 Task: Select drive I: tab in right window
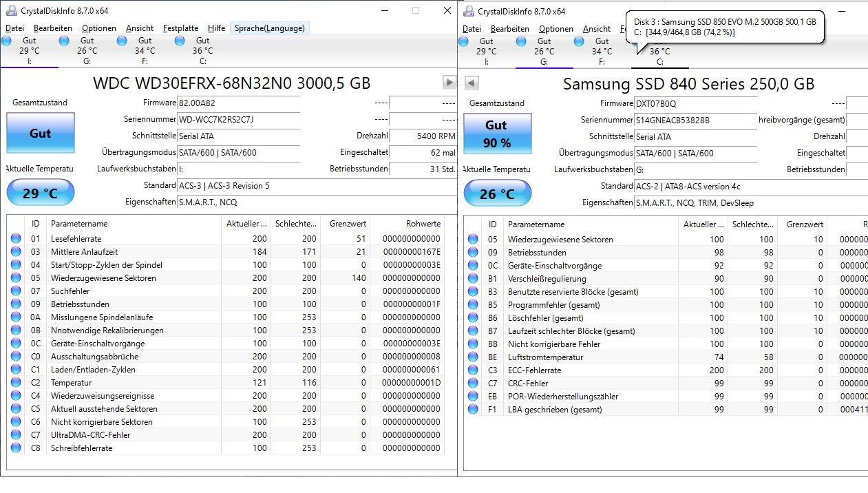[486, 52]
